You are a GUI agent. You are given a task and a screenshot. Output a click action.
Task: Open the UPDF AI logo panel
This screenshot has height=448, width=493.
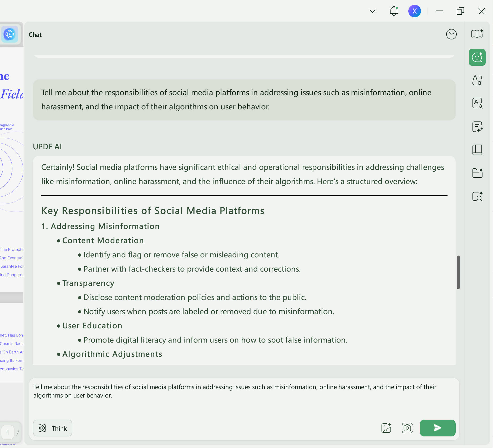click(x=10, y=34)
